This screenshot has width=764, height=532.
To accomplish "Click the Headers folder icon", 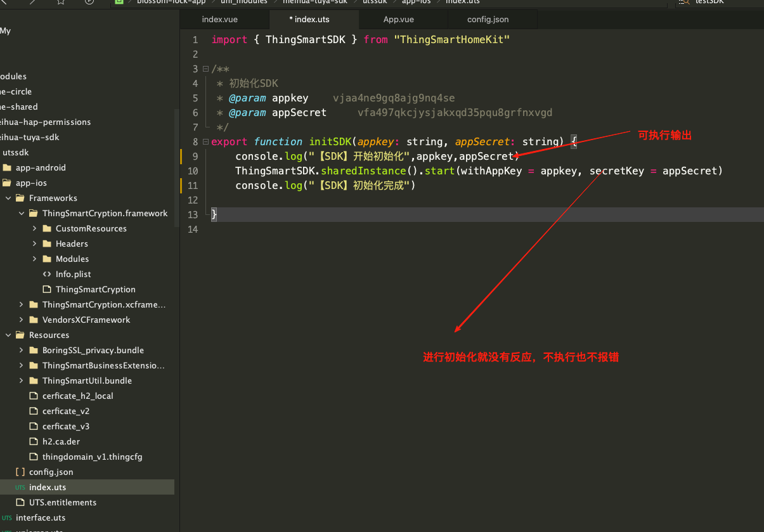I will pyautogui.click(x=47, y=244).
